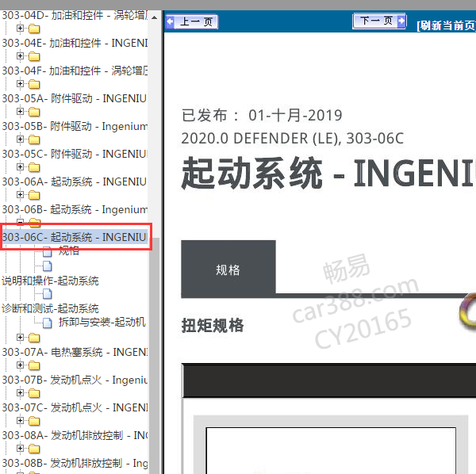Expand the folder under 303-05B 附件驱动
This screenshot has height=474, width=476.
click(x=20, y=140)
